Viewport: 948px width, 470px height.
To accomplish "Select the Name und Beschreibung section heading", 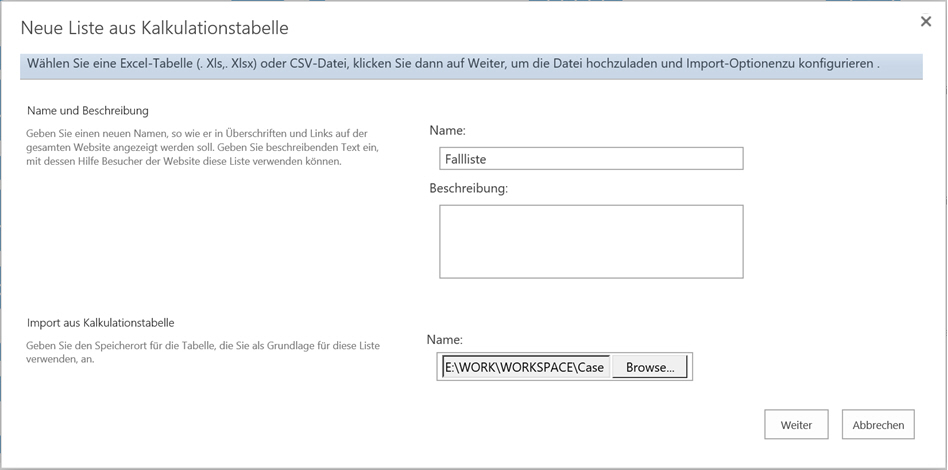I will [88, 111].
